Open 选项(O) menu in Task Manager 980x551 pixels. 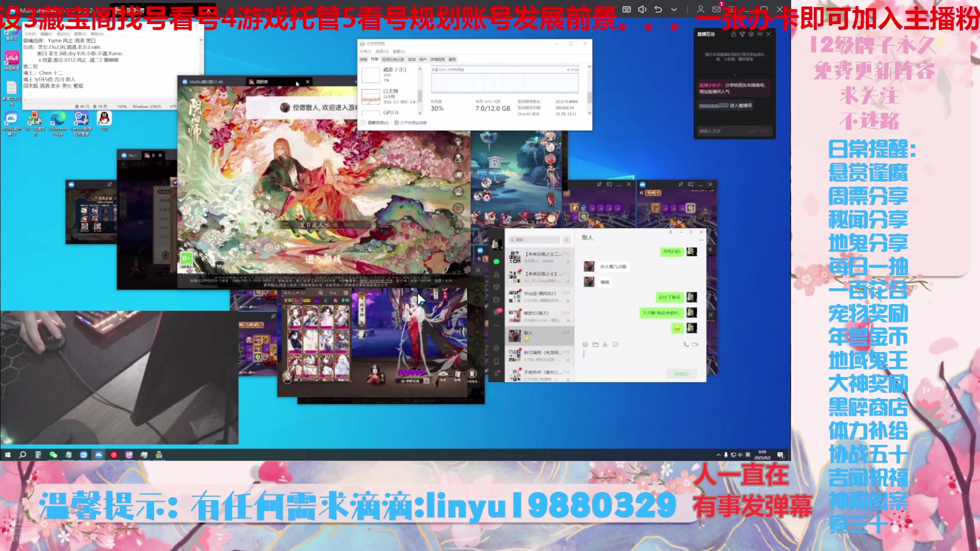pos(382,52)
